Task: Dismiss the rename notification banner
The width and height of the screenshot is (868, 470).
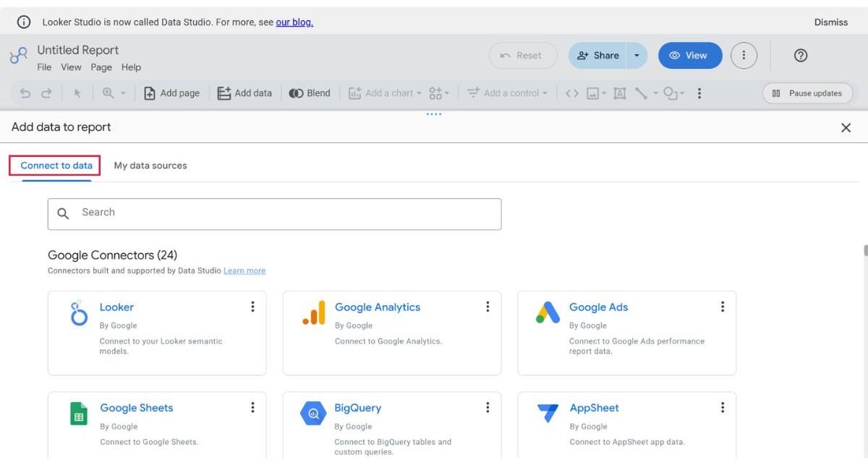Action: click(x=830, y=22)
